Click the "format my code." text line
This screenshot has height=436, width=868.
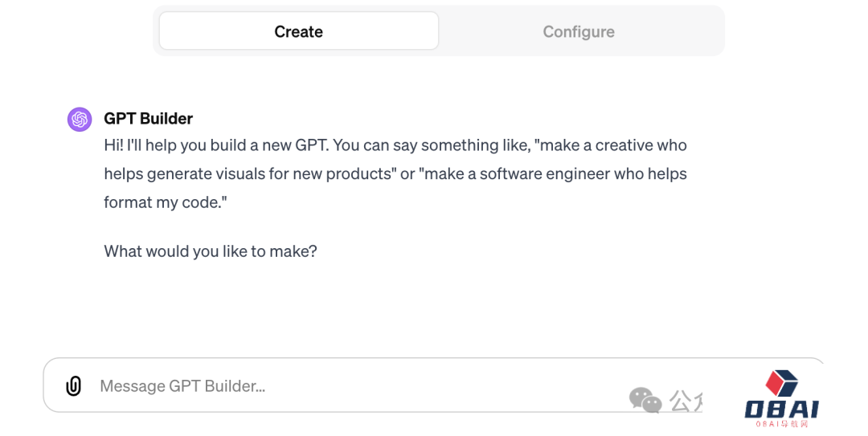(x=166, y=202)
